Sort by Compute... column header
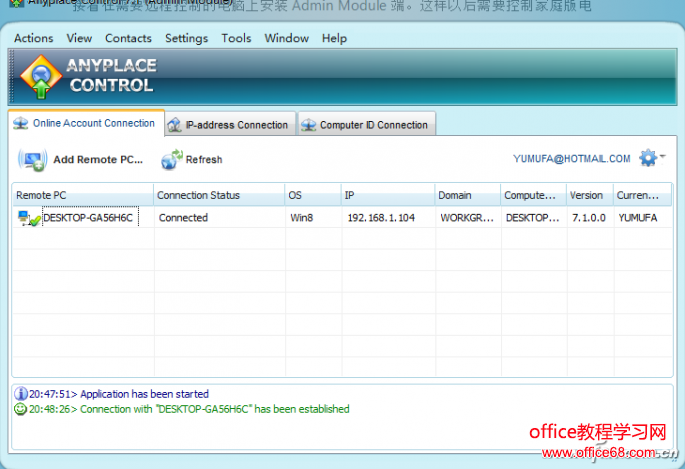This screenshot has width=685, height=469. tap(533, 195)
